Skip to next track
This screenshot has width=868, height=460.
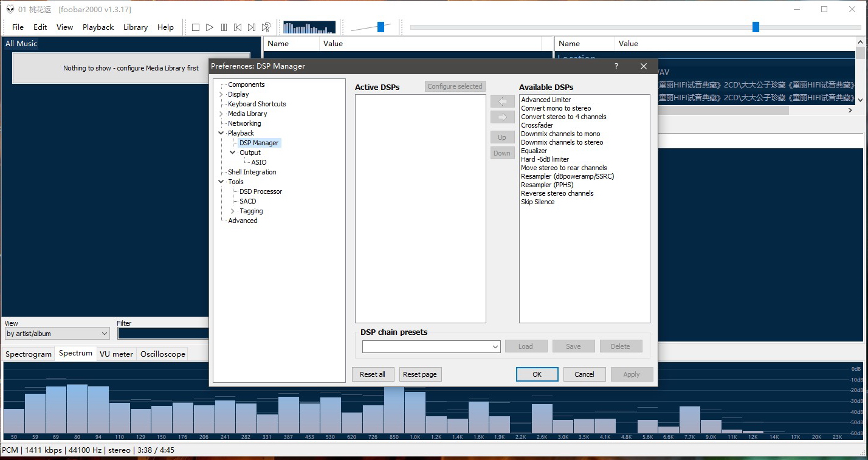252,27
